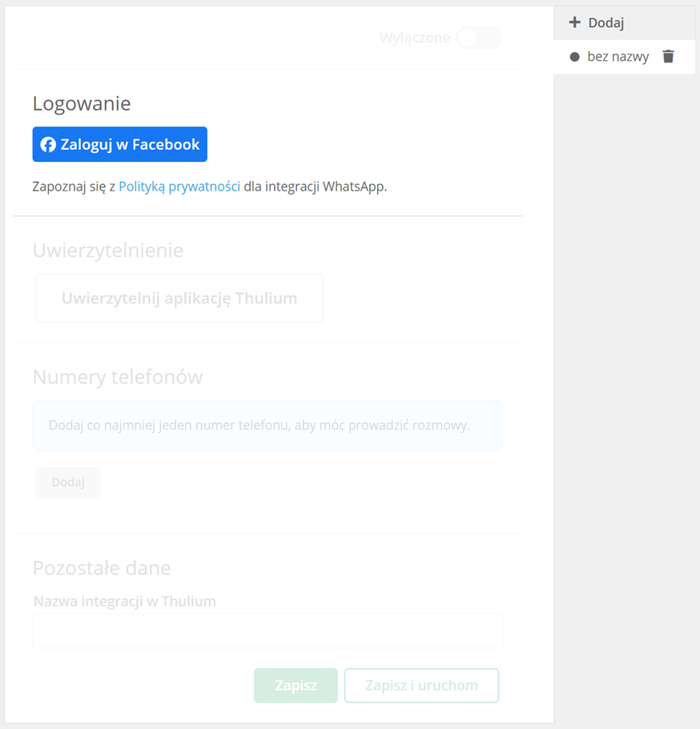Click the Zapisz button
The width and height of the screenshot is (700, 729).
tap(296, 685)
